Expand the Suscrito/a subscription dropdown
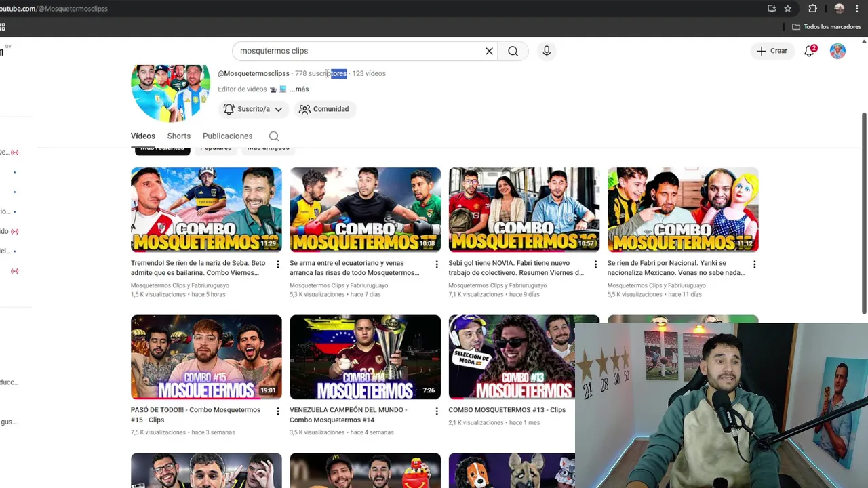Viewport: 868px width, 488px height. pos(253,109)
